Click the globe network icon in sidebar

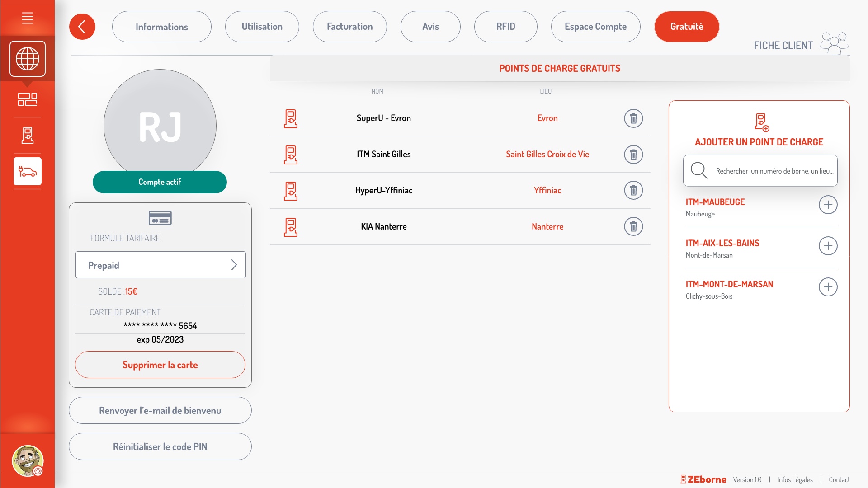[28, 59]
